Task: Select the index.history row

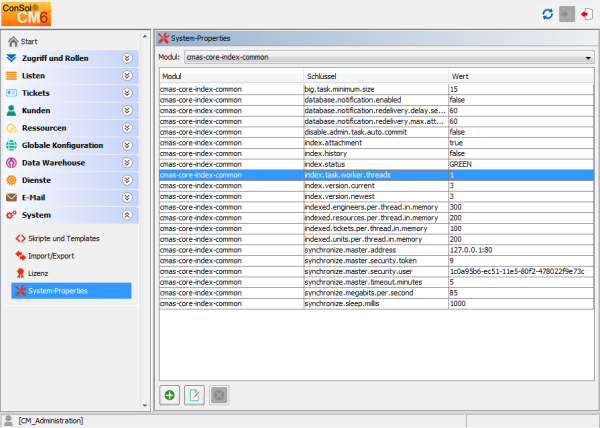Action: (x=377, y=153)
